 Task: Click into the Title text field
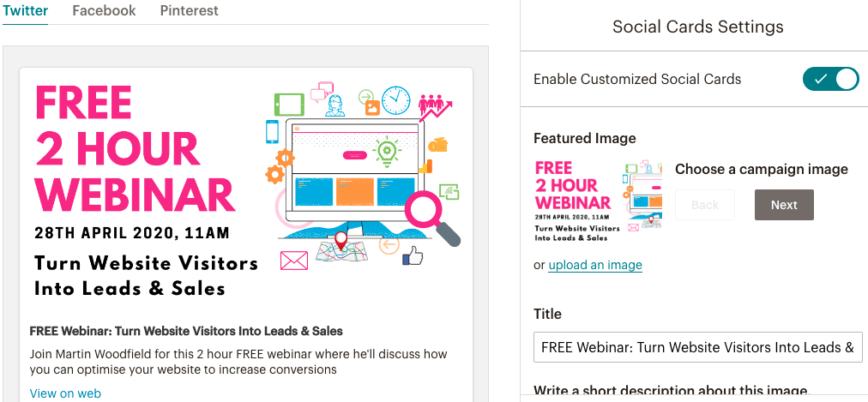pyautogui.click(x=697, y=347)
